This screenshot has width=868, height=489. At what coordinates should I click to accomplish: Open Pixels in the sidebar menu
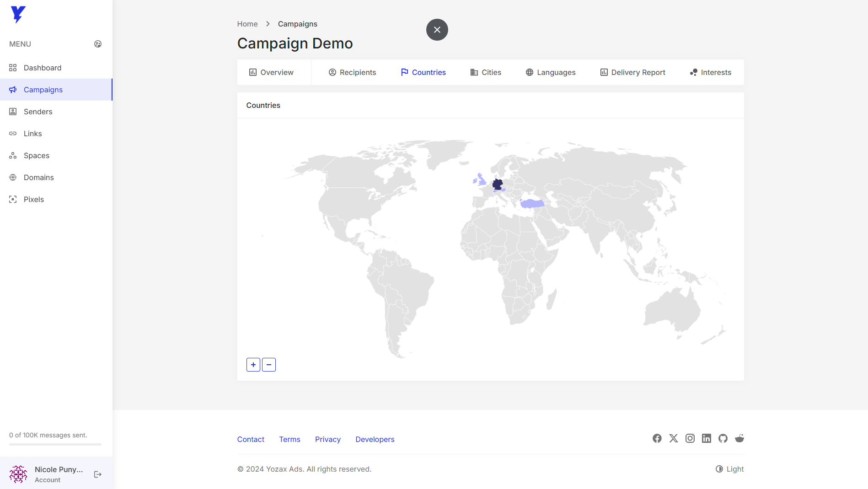pos(34,199)
